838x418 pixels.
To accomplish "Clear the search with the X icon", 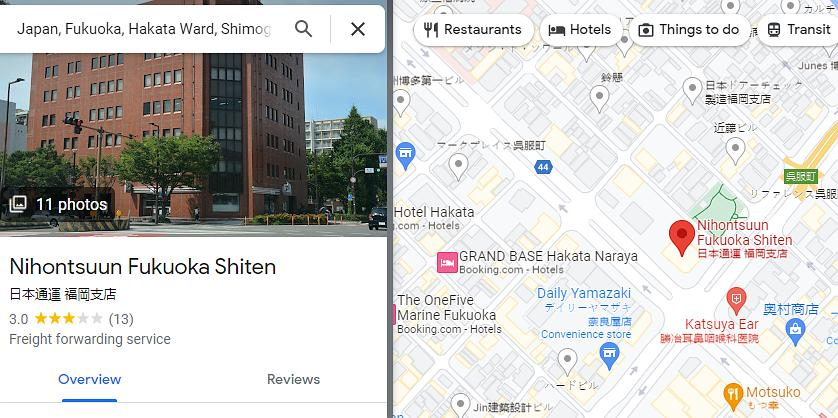I will [x=358, y=29].
